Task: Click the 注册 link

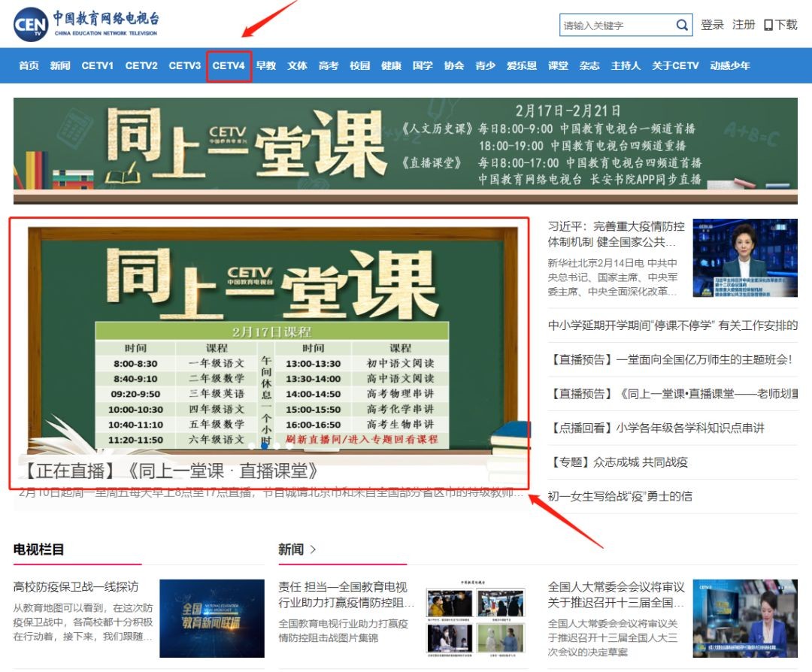Action: coord(744,25)
